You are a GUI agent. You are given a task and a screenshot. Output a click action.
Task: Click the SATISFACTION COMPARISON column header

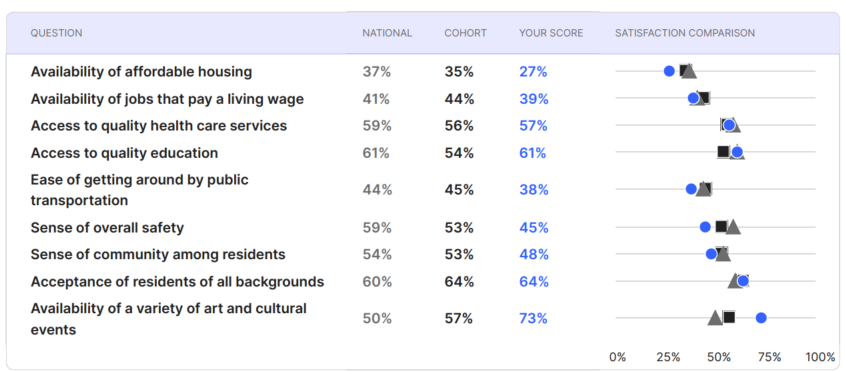click(685, 33)
